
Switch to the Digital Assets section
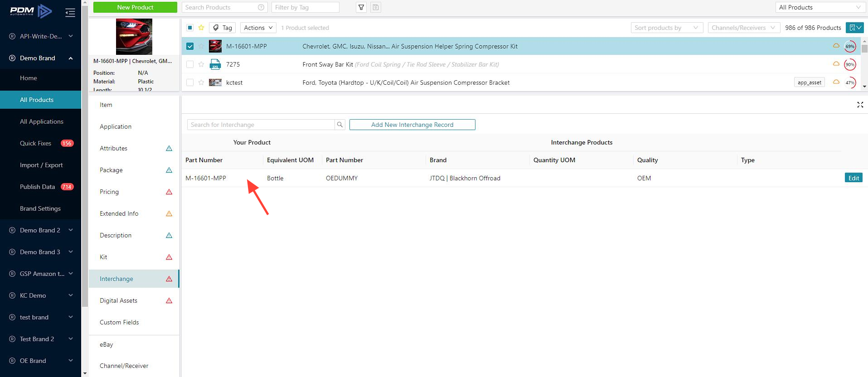(x=119, y=300)
